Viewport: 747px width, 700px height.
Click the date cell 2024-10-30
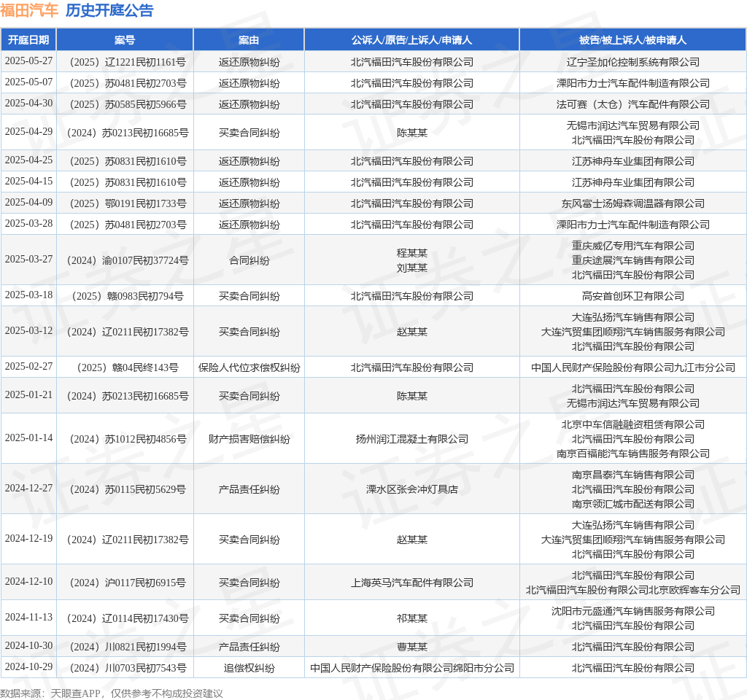[x=28, y=646]
